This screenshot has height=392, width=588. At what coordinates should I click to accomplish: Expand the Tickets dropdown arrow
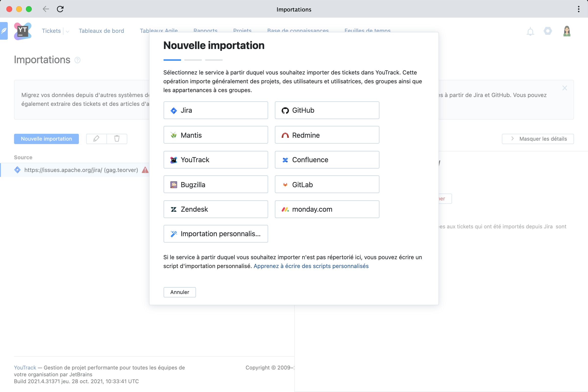[68, 32]
